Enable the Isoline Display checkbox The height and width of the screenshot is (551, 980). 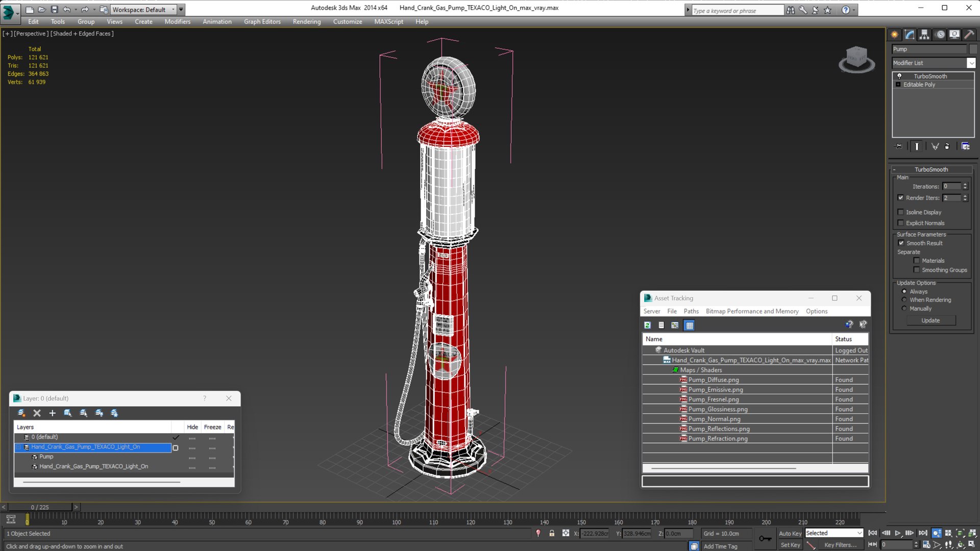coord(901,212)
